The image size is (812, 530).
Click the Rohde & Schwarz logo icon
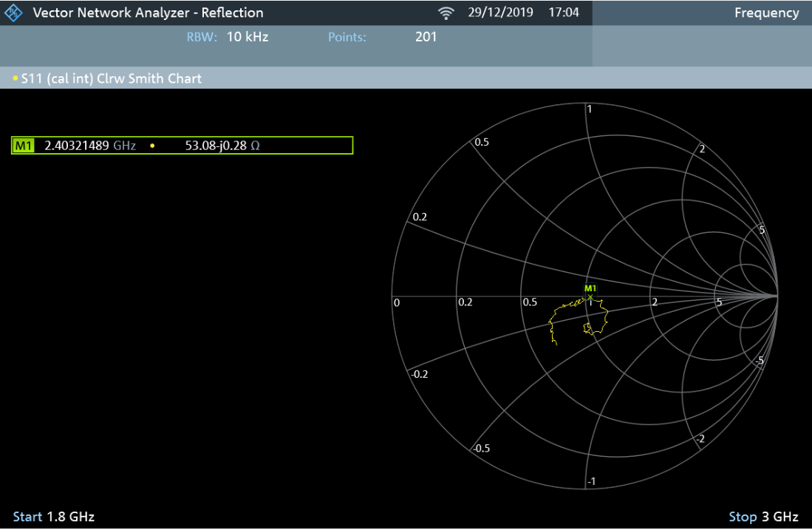tap(13, 13)
